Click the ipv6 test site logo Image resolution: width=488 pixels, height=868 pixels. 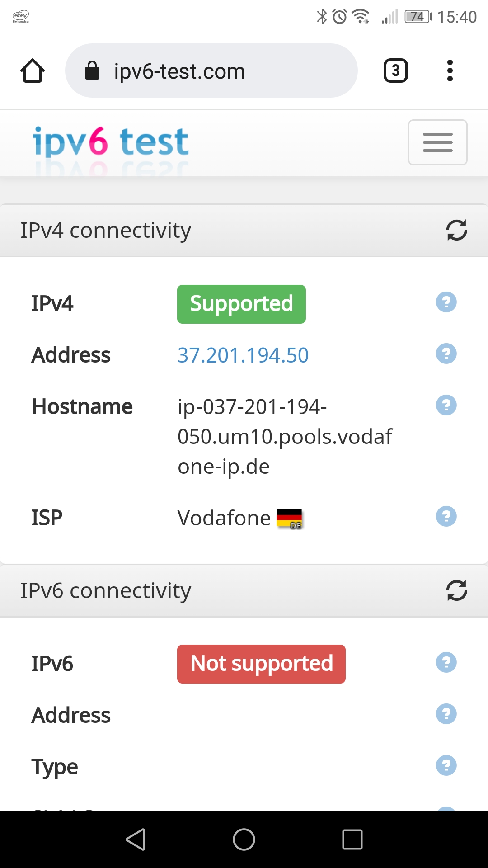click(111, 142)
